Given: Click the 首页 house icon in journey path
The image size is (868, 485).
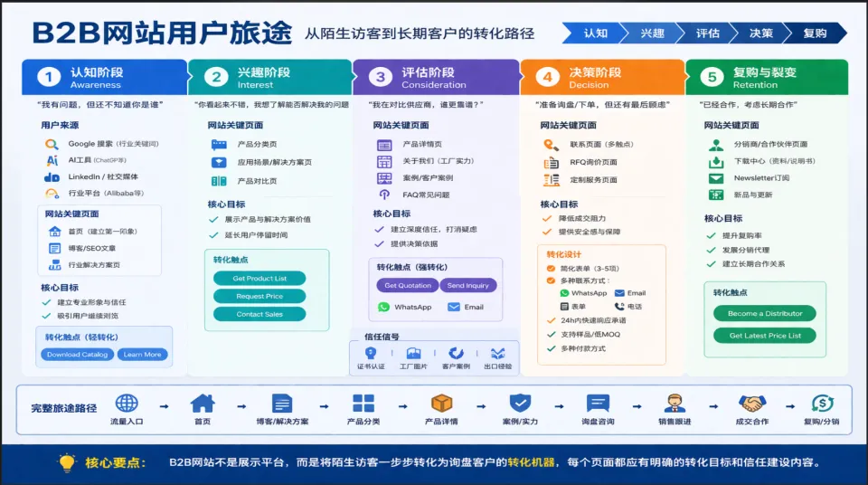Looking at the screenshot, I should click(203, 403).
